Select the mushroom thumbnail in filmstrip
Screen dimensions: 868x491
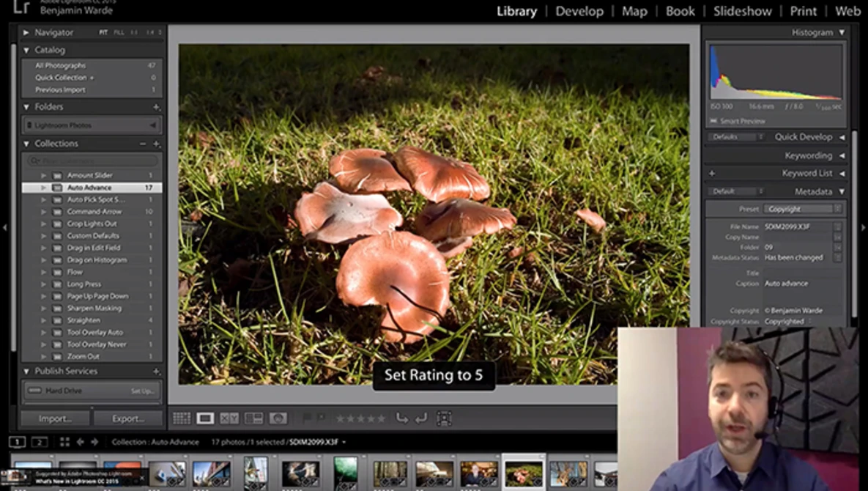pos(524,474)
